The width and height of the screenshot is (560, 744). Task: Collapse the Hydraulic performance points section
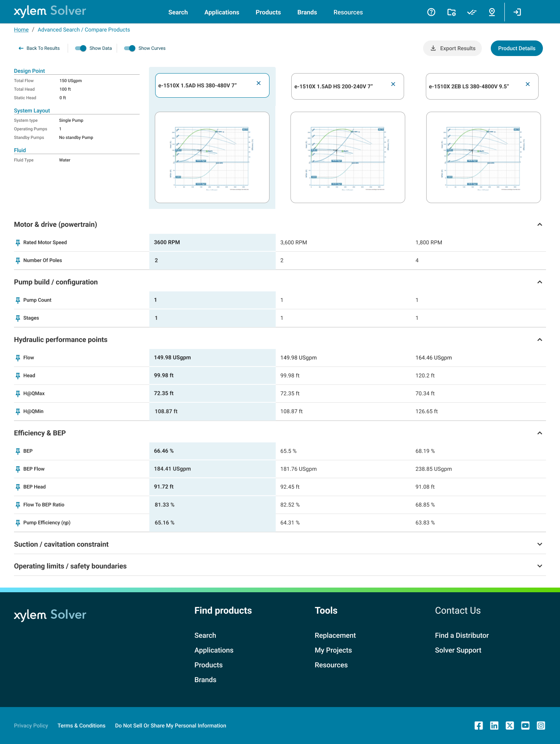540,340
